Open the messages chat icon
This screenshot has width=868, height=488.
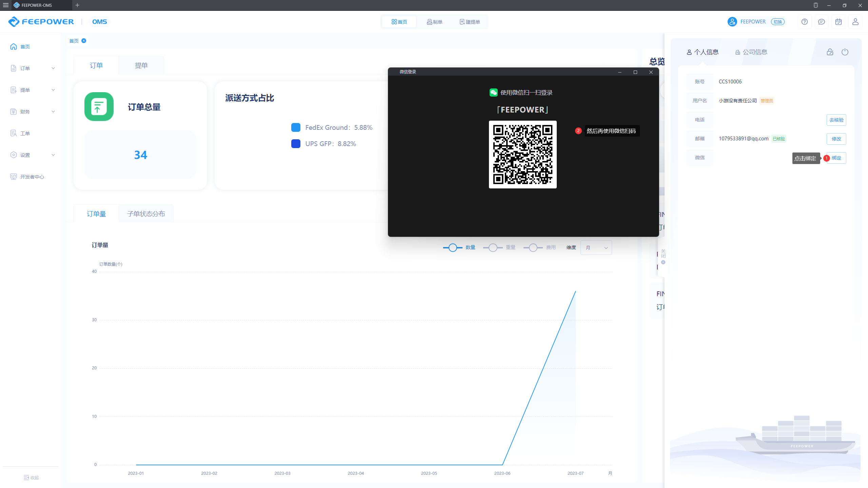coord(822,22)
